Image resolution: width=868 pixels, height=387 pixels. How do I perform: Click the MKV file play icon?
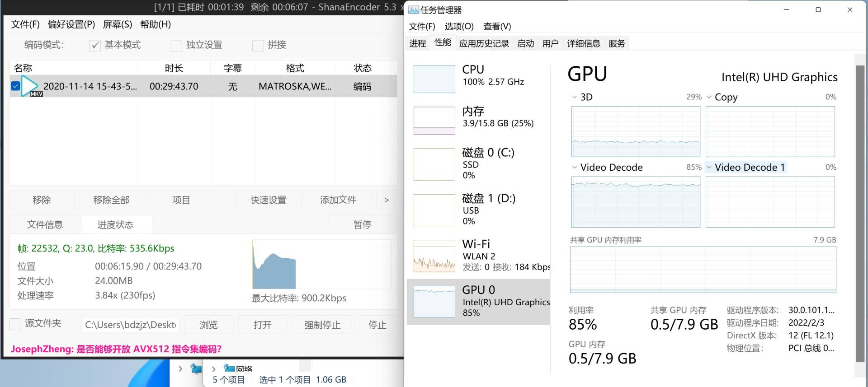click(30, 86)
